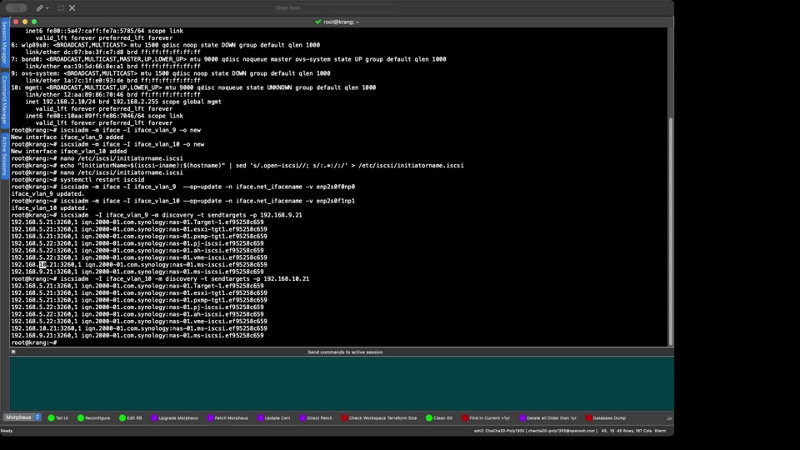Run the Direct Patch button

[316, 418]
